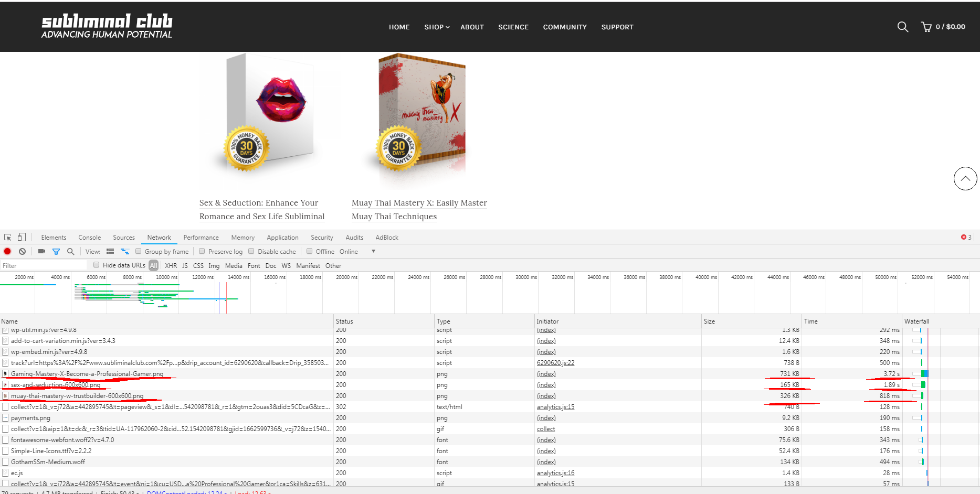Viewport: 980px width, 494px height.
Task: Select the Performance tab
Action: point(201,238)
